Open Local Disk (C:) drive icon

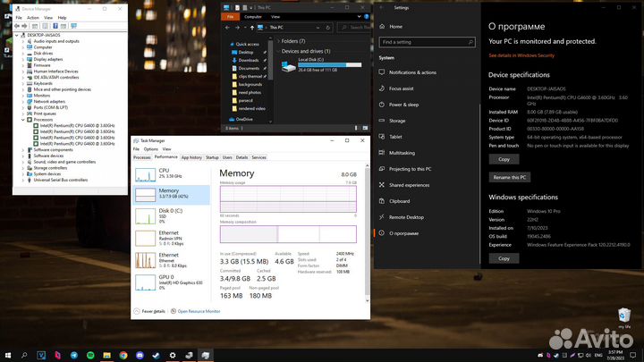288,65
